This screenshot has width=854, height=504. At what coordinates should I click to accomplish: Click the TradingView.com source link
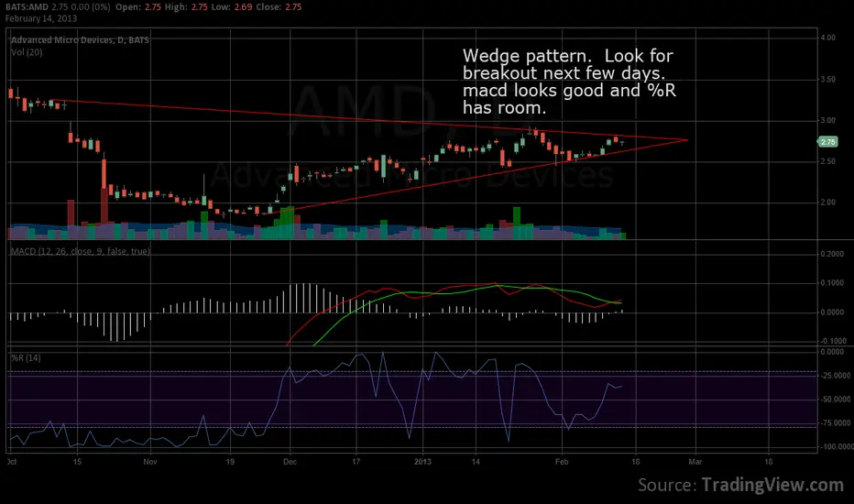772,485
